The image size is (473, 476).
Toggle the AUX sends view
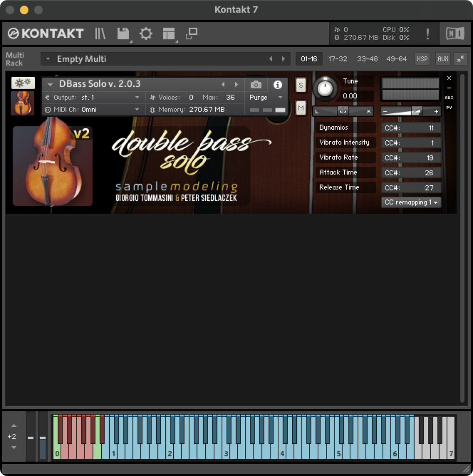click(449, 98)
